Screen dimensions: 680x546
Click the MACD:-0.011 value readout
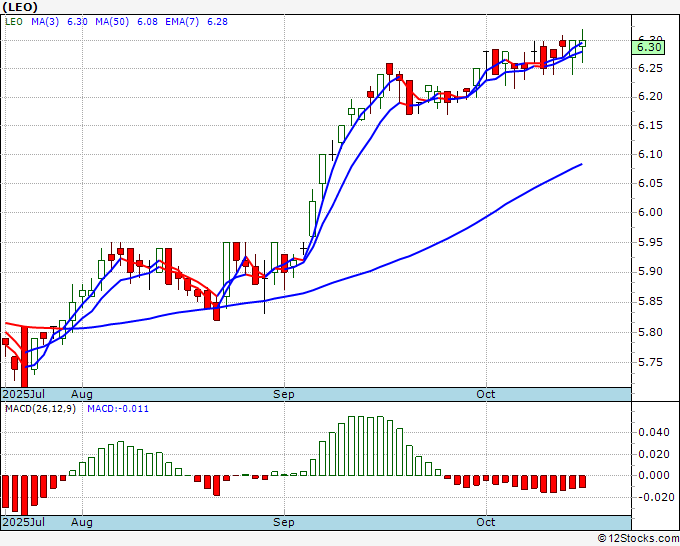click(x=118, y=409)
